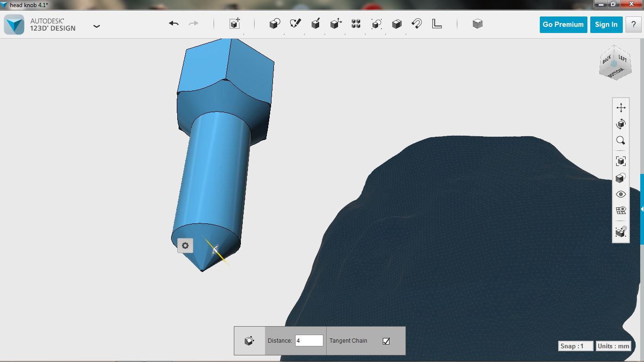The width and height of the screenshot is (644, 362).
Task: Open the Modify tools menu
Action: 336,24
